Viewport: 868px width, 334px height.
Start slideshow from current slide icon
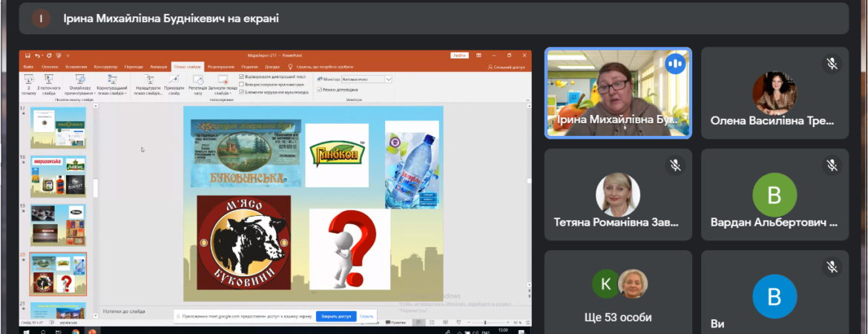coord(49,79)
